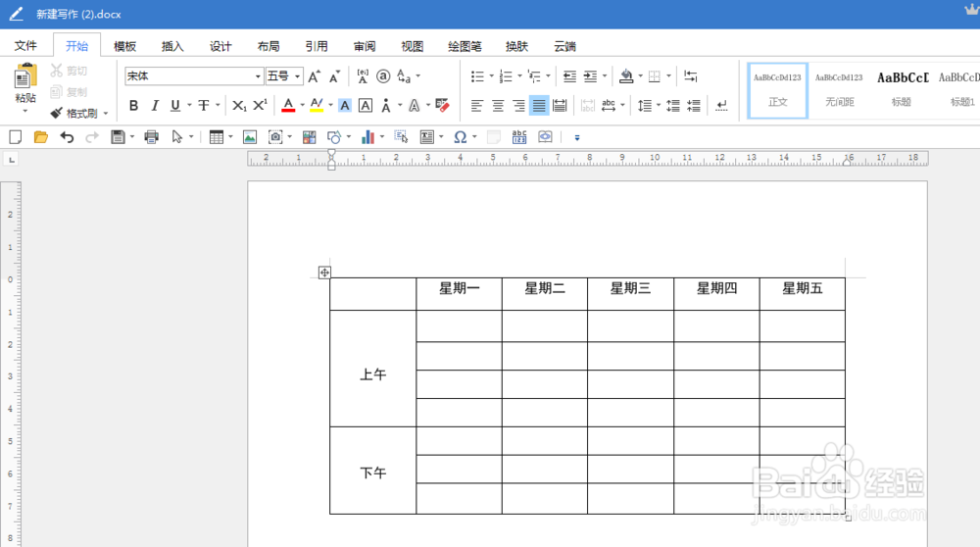Viewport: 980px width, 547px height.
Task: Select the 标题 style
Action: (902, 90)
